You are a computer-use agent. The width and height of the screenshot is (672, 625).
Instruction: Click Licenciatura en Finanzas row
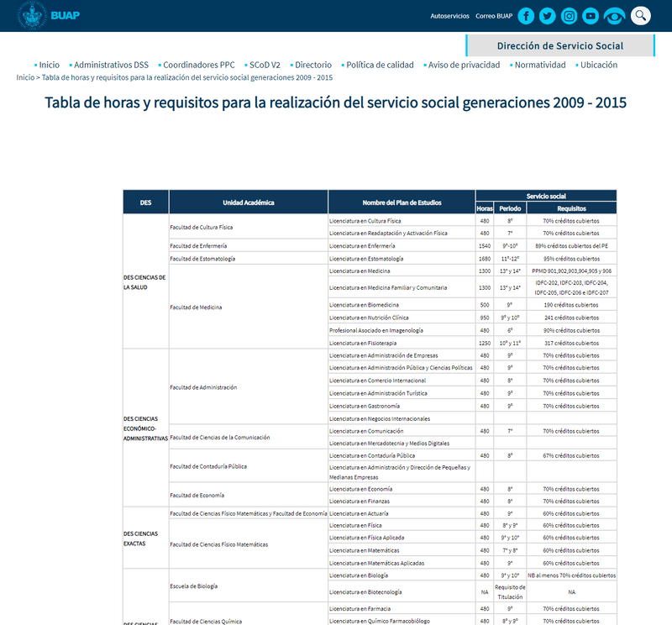(x=402, y=502)
